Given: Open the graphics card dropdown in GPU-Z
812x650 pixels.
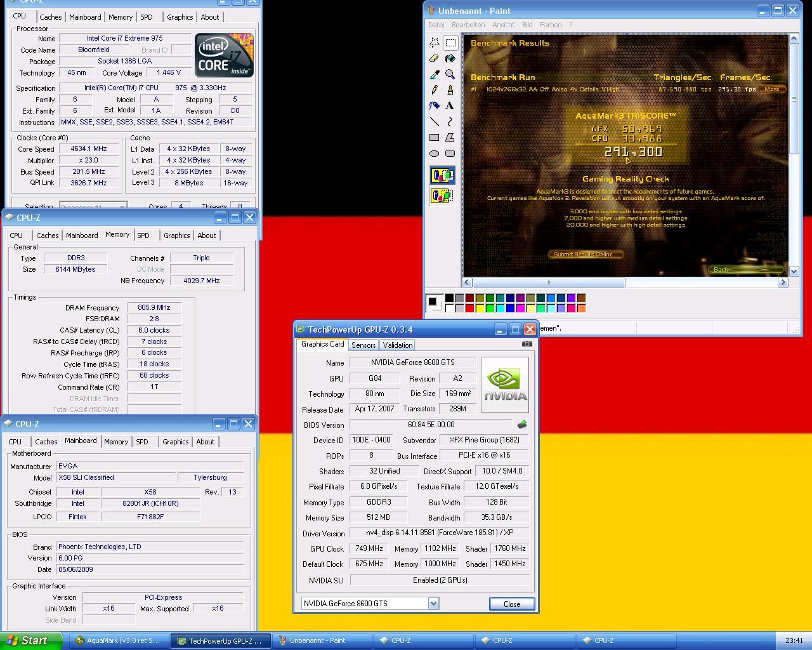Looking at the screenshot, I should coord(433,604).
